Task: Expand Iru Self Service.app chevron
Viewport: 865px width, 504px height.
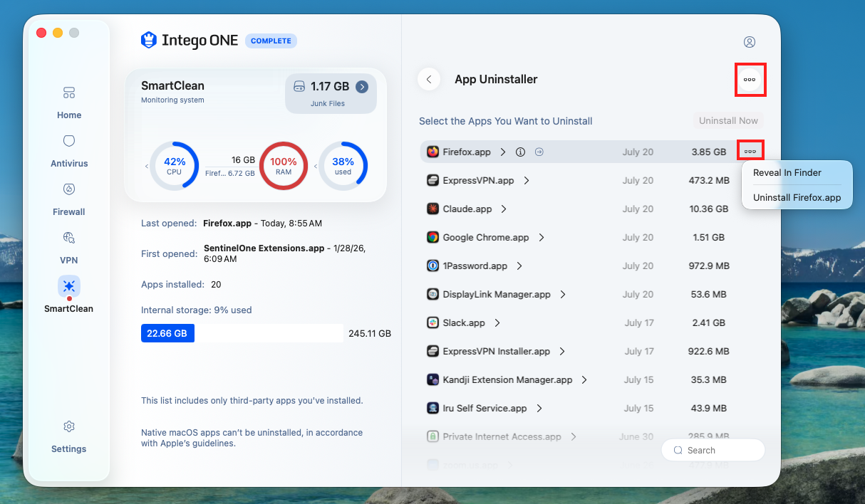Action: coord(539,408)
